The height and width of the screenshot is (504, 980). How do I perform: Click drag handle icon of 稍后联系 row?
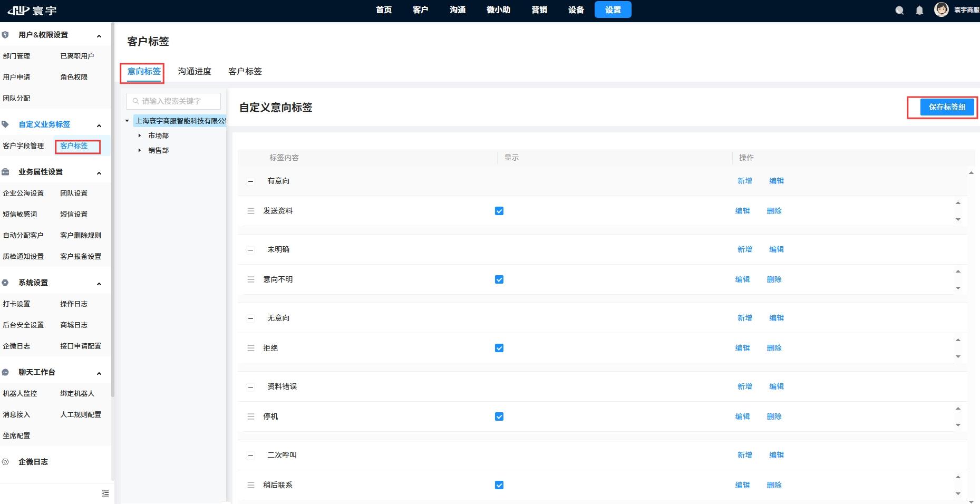point(251,485)
